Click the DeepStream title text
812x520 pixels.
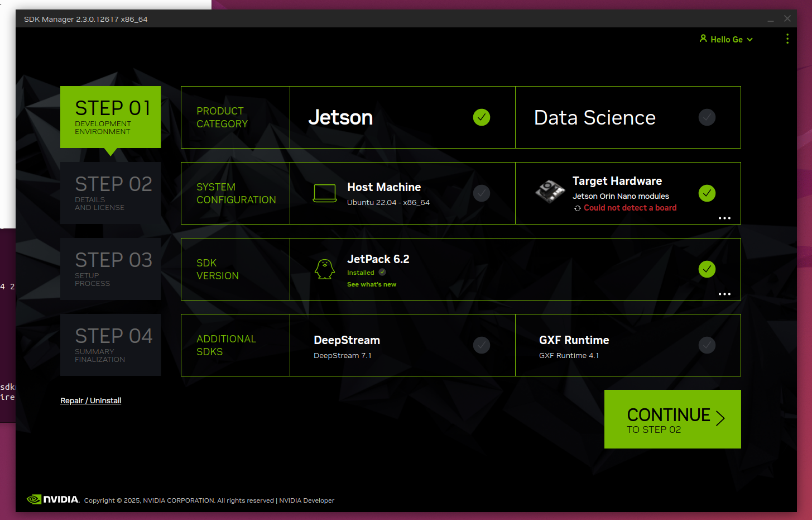click(347, 340)
